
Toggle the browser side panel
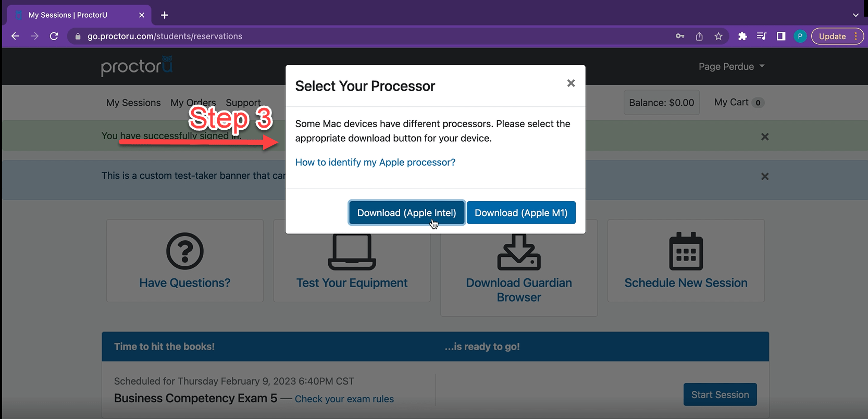pyautogui.click(x=781, y=36)
